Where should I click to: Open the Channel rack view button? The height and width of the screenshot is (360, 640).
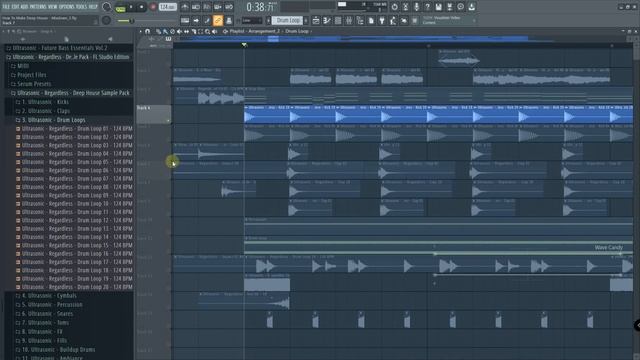(338, 20)
